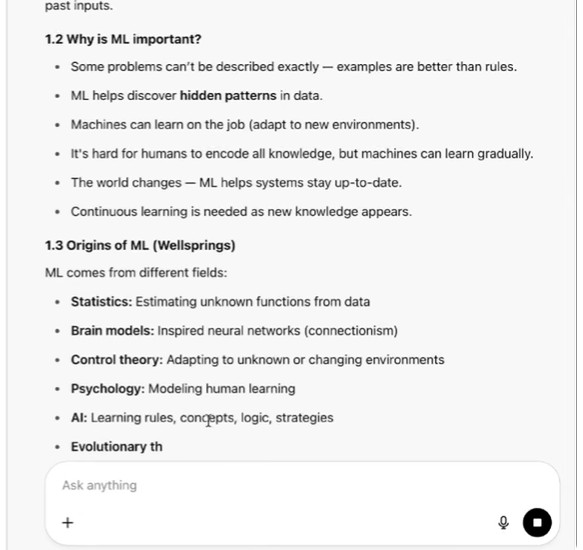Open the plus attachment menu
Screen dimensions: 583x550
coord(68,523)
